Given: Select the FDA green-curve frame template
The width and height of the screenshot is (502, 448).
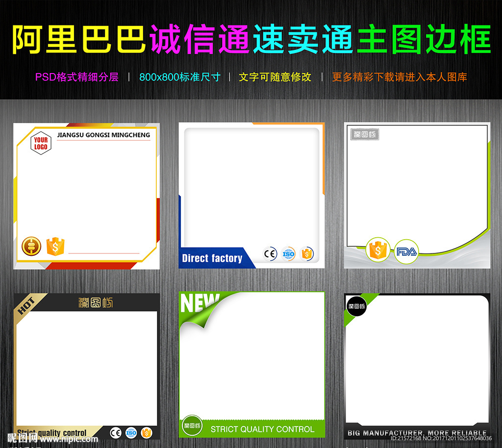Looking at the screenshot, I should 417,195.
